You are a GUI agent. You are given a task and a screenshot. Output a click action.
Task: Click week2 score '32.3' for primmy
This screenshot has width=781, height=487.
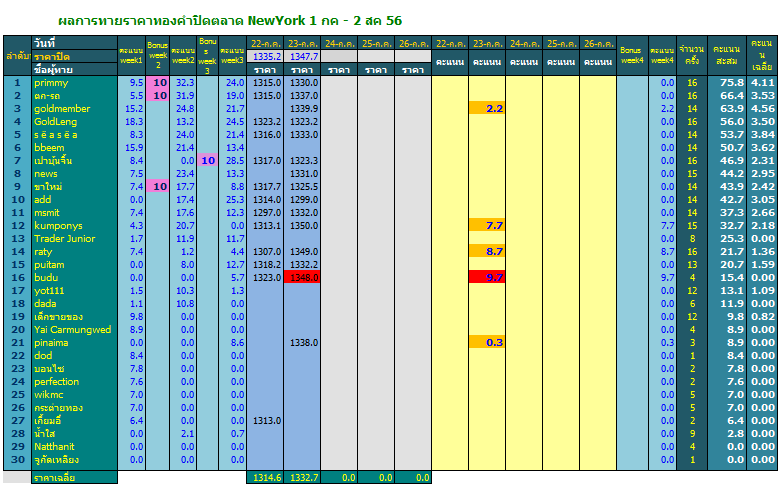183,83
